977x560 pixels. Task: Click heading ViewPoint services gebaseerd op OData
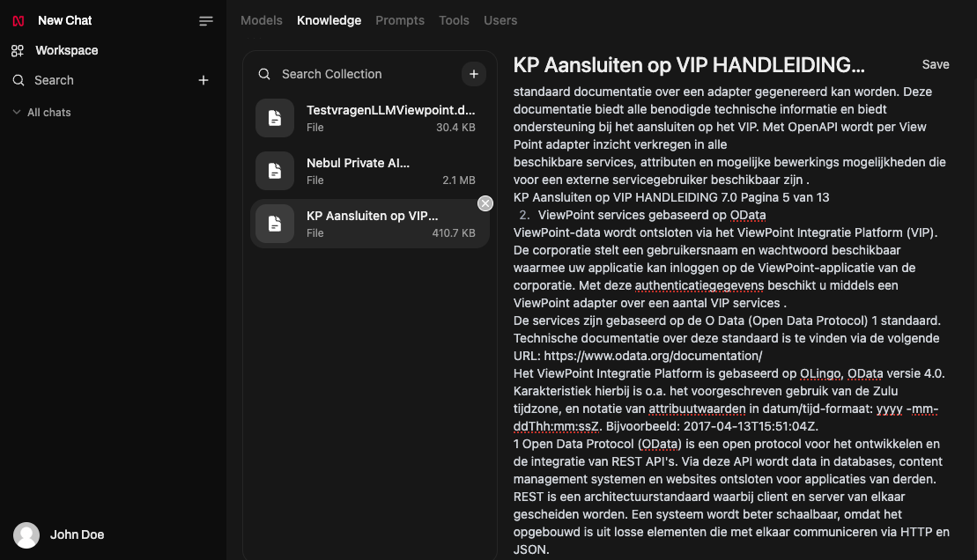pos(652,216)
